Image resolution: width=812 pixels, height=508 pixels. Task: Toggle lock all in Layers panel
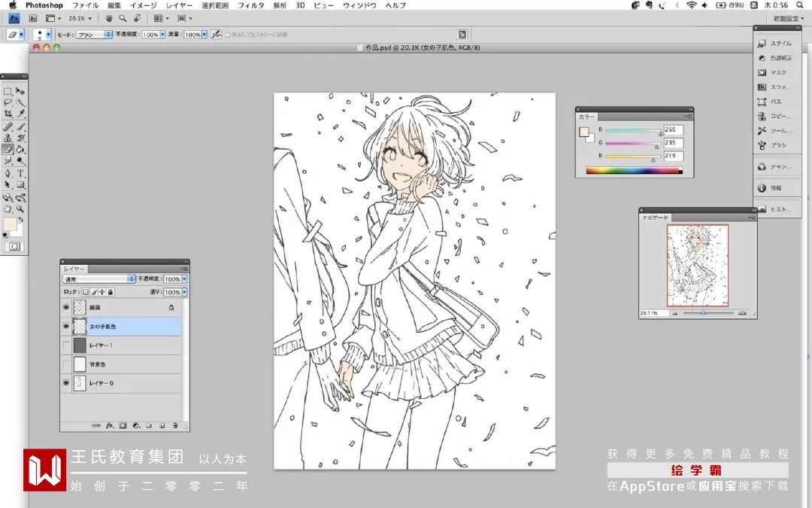click(x=111, y=292)
